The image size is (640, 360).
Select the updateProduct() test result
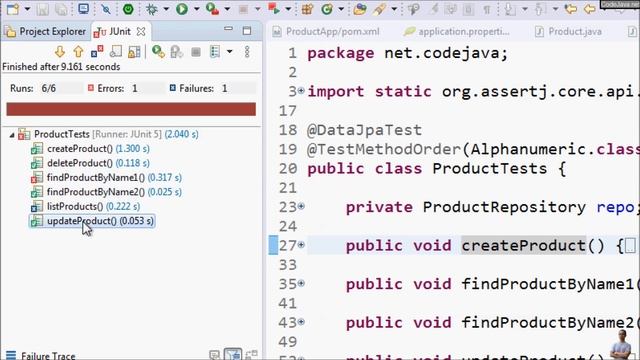93,221
